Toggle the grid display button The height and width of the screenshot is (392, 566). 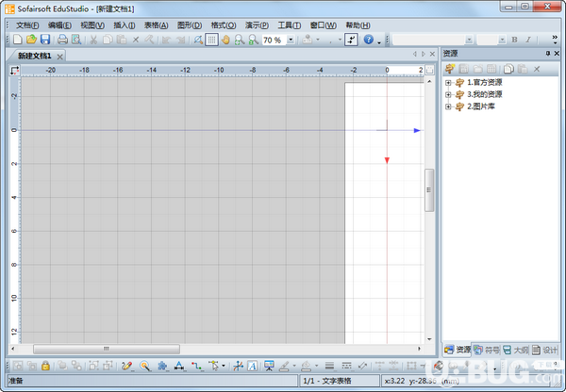coord(211,40)
